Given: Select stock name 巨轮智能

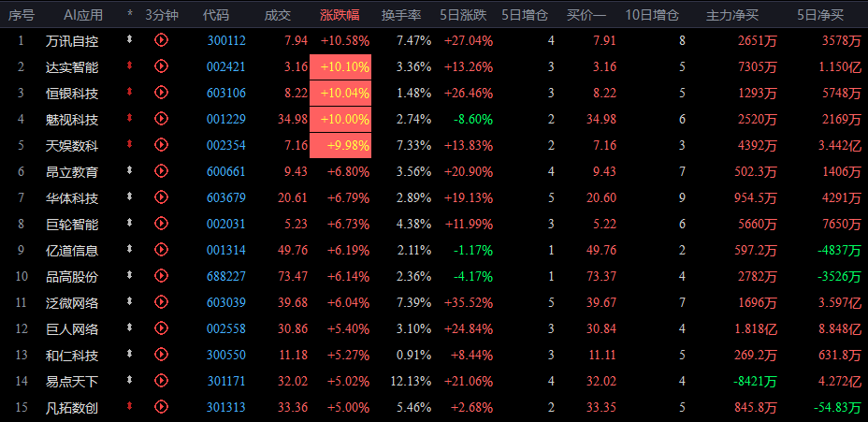Looking at the screenshot, I should pos(72,225).
